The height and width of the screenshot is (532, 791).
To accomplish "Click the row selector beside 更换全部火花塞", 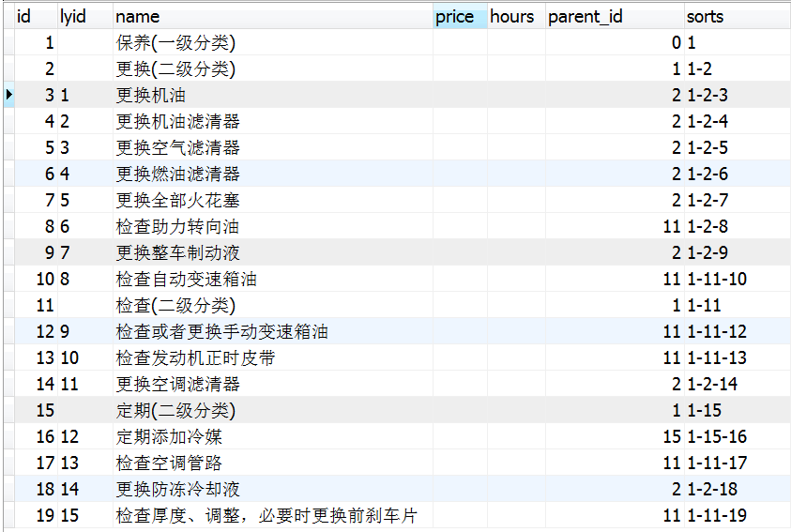I will (x=9, y=200).
